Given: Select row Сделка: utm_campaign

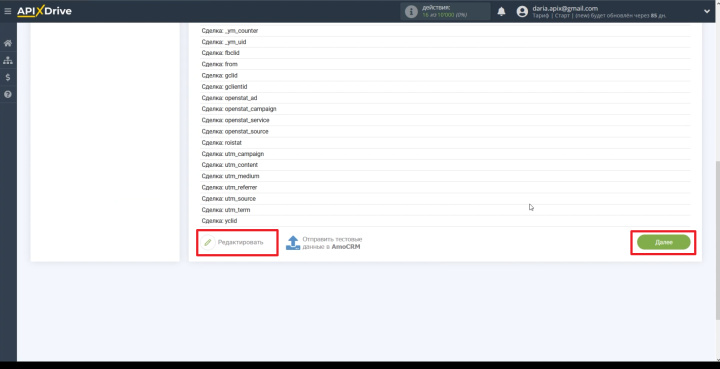Looking at the screenshot, I should click(x=445, y=154).
